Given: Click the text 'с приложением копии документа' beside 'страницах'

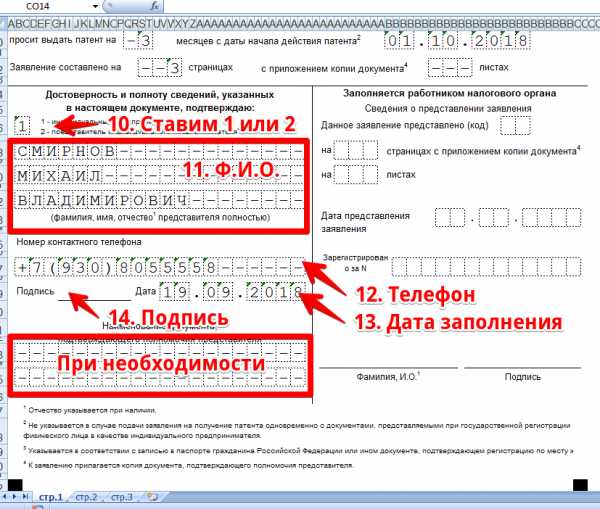Looking at the screenshot, I should tap(334, 69).
